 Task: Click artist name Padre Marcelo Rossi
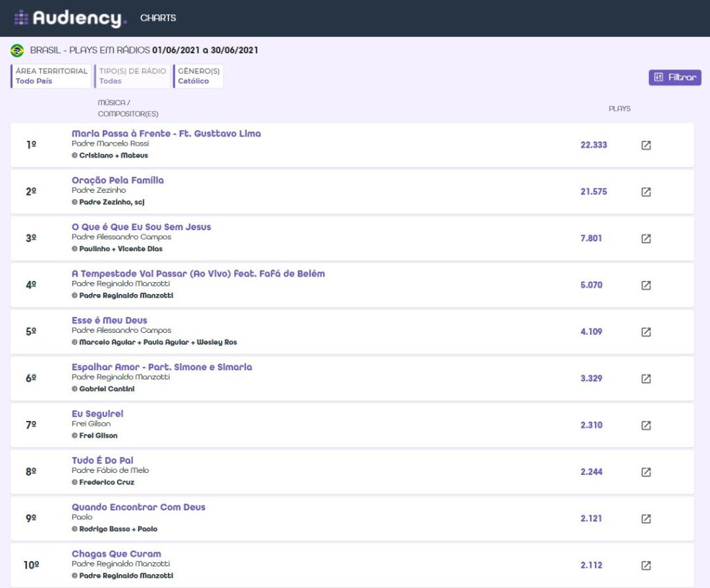(110, 144)
